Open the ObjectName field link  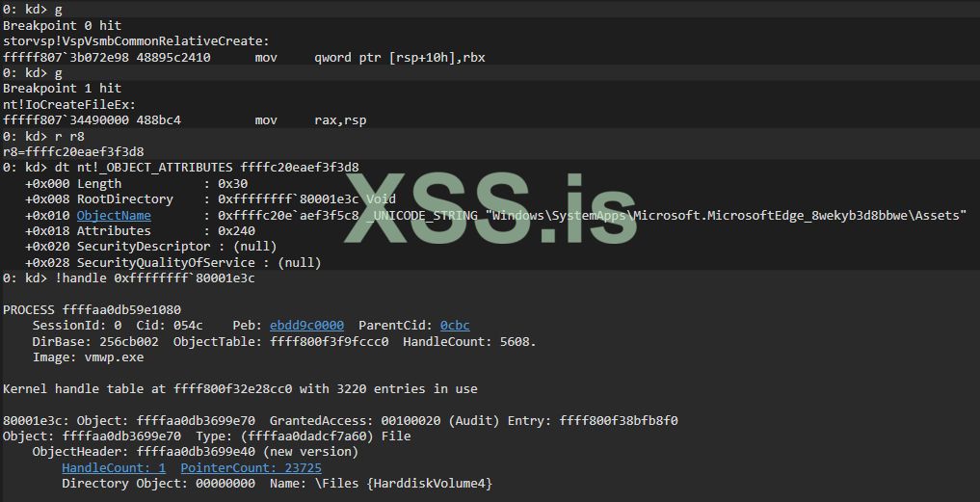(114, 215)
